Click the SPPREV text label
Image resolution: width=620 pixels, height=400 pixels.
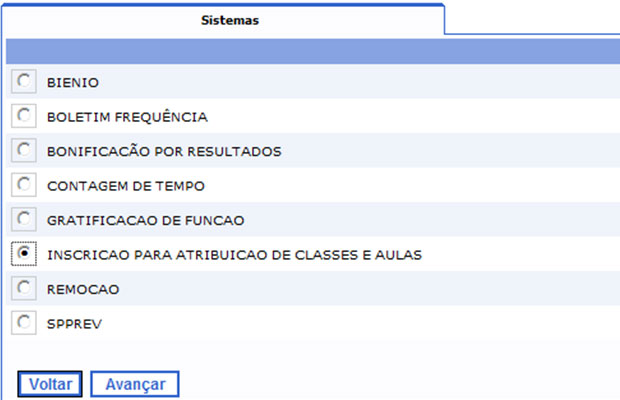[74, 325]
